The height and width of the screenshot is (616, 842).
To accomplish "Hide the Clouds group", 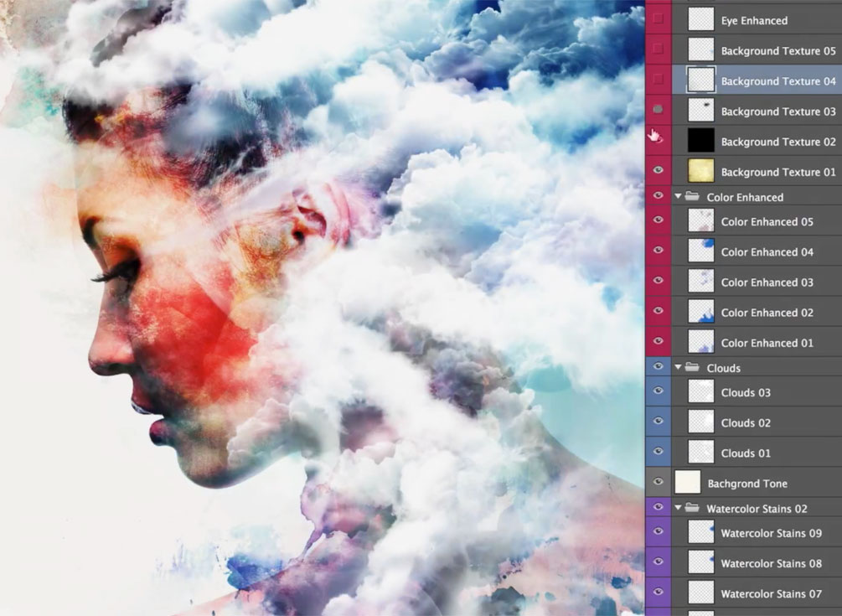I will 658,366.
